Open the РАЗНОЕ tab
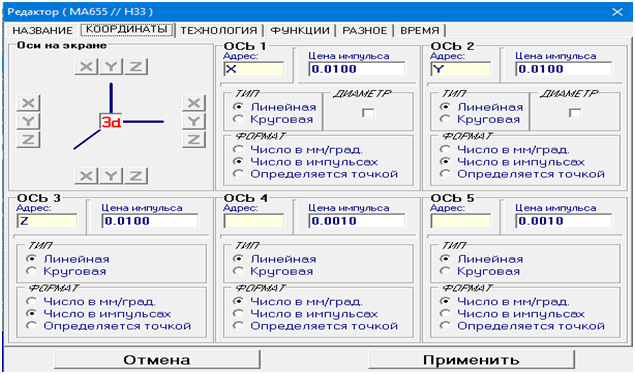 [x=365, y=30]
